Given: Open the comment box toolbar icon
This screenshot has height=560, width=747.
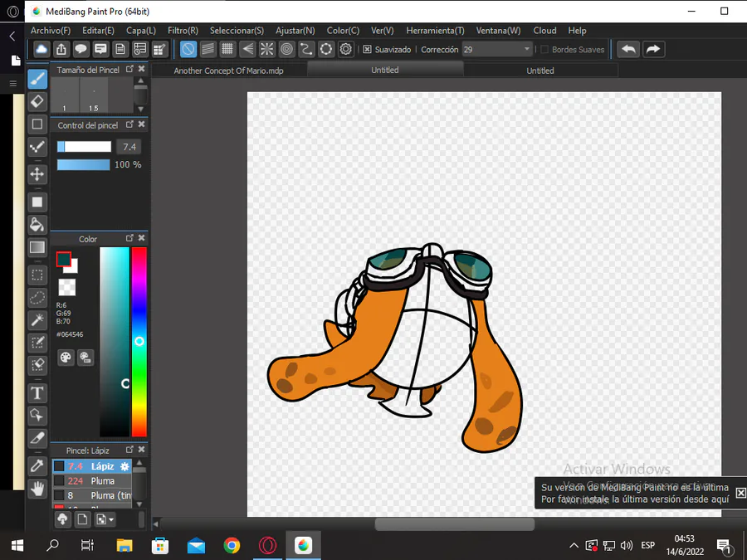Looking at the screenshot, I should [100, 49].
